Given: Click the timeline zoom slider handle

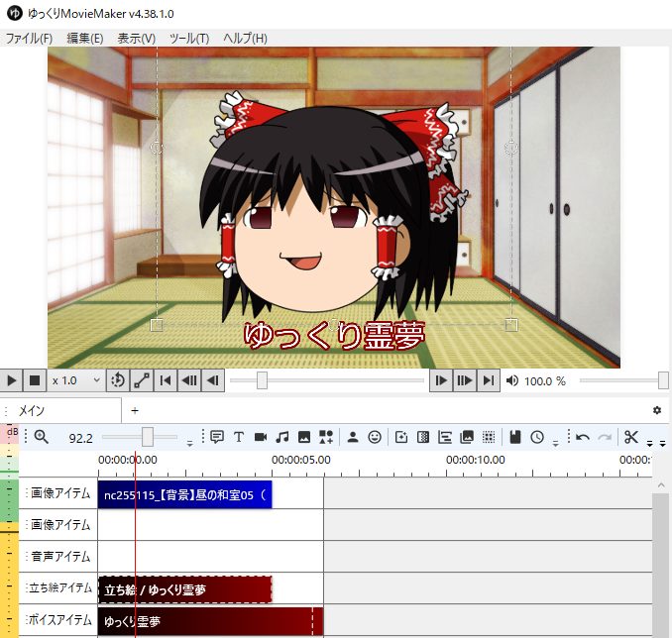Looking at the screenshot, I should click(147, 437).
